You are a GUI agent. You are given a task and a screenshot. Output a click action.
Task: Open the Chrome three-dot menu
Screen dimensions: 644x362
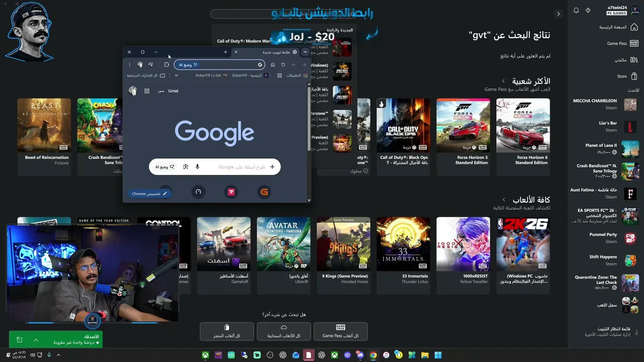pos(129,64)
